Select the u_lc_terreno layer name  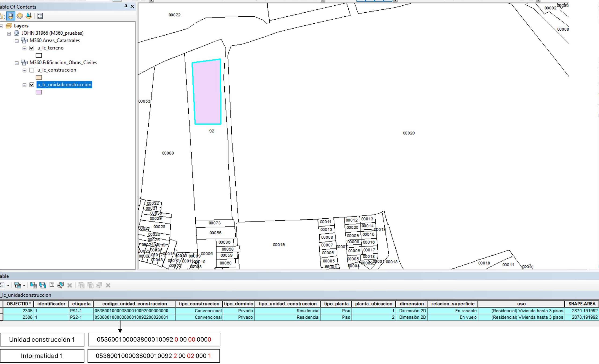tap(50, 48)
